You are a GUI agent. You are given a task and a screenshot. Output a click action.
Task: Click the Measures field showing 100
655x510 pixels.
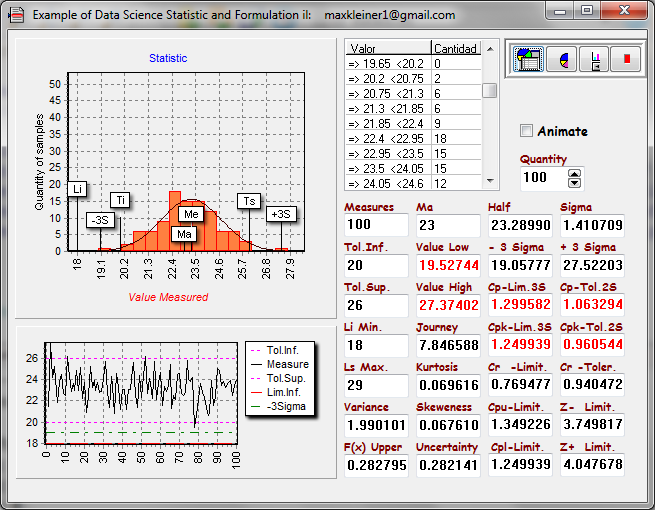[x=375, y=226]
